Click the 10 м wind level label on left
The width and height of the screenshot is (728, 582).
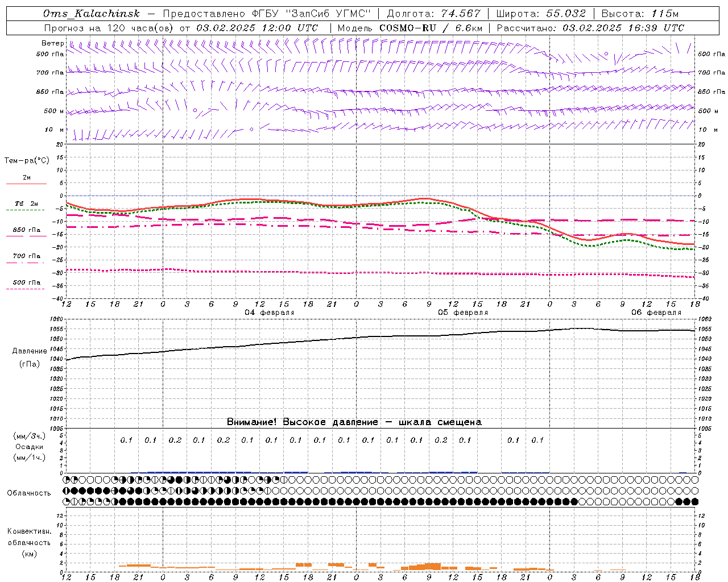(x=54, y=130)
